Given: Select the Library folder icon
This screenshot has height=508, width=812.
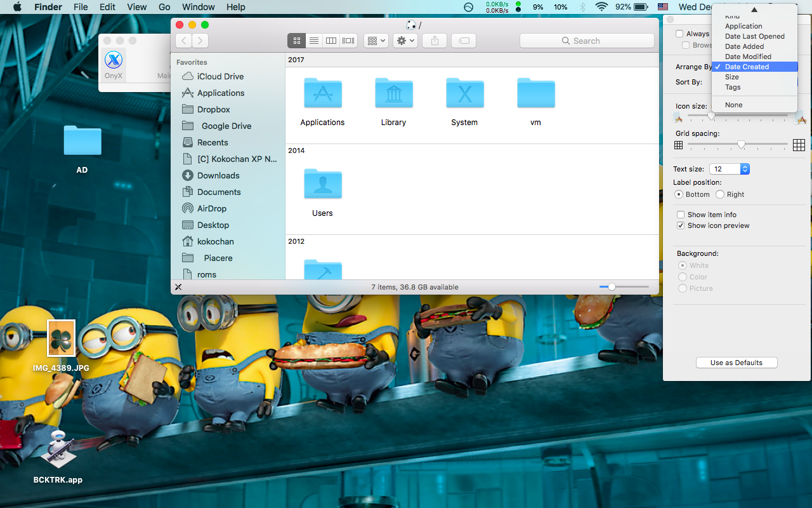Looking at the screenshot, I should tap(394, 93).
